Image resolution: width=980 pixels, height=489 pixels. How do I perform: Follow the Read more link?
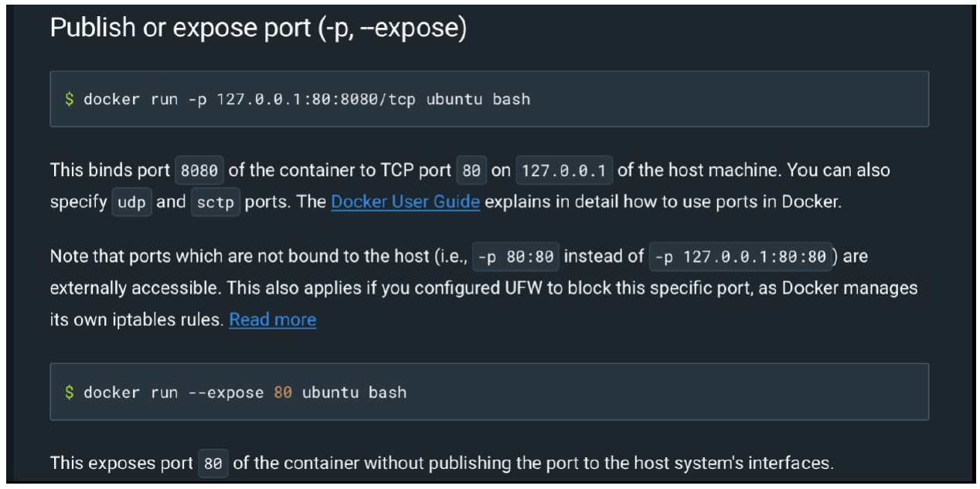pyautogui.click(x=272, y=320)
